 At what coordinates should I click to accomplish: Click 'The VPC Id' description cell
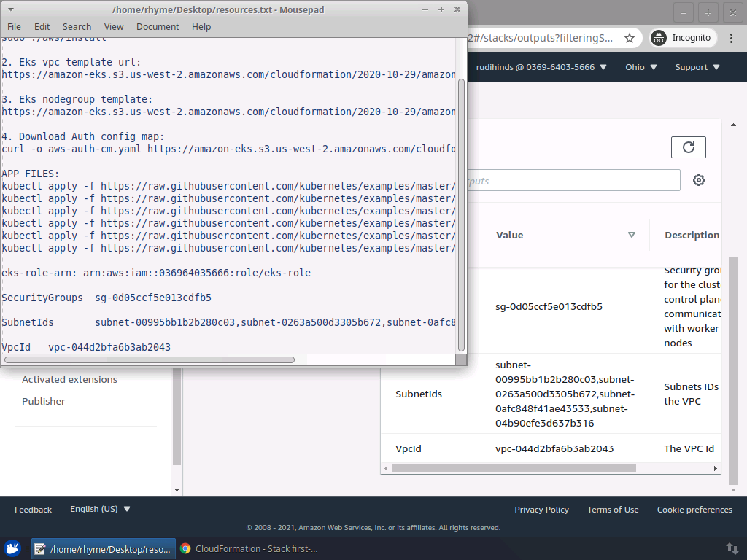[689, 448]
